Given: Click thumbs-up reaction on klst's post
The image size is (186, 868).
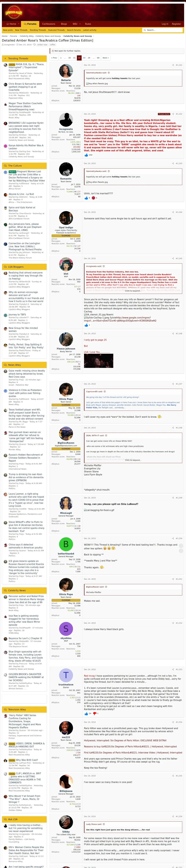Looking at the screenshot, I should point(86,325).
